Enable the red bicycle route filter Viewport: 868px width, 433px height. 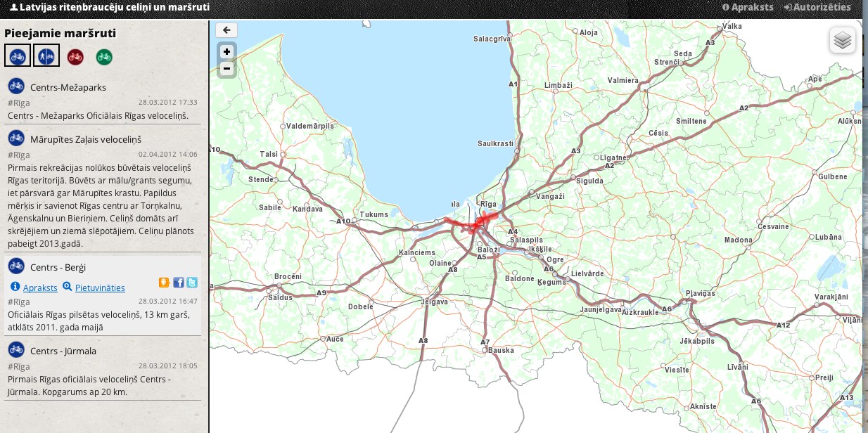[x=75, y=56]
